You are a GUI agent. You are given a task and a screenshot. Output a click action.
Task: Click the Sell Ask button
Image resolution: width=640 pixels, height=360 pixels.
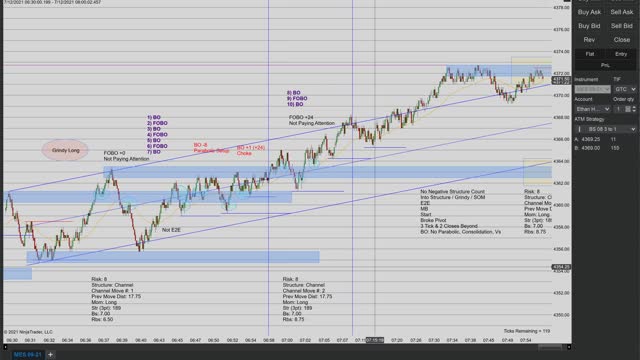pyautogui.click(x=621, y=12)
